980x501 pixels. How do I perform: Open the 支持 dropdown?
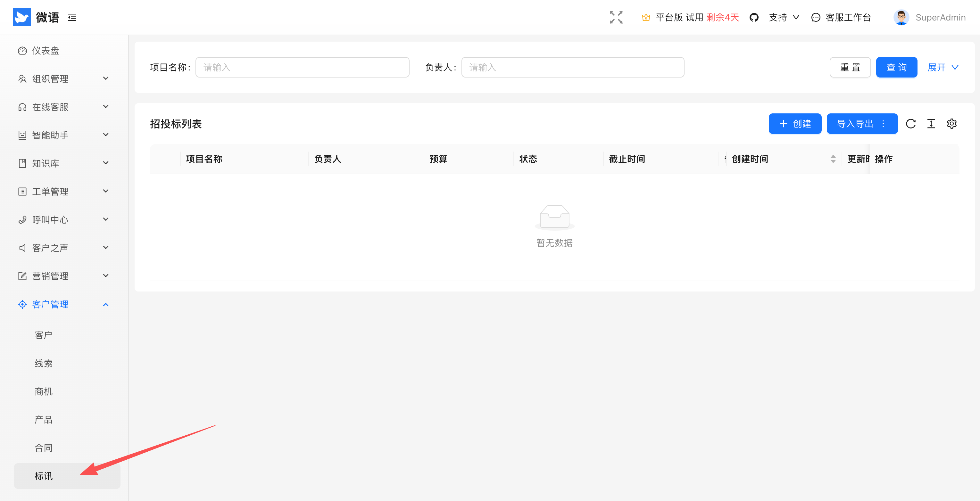(784, 18)
